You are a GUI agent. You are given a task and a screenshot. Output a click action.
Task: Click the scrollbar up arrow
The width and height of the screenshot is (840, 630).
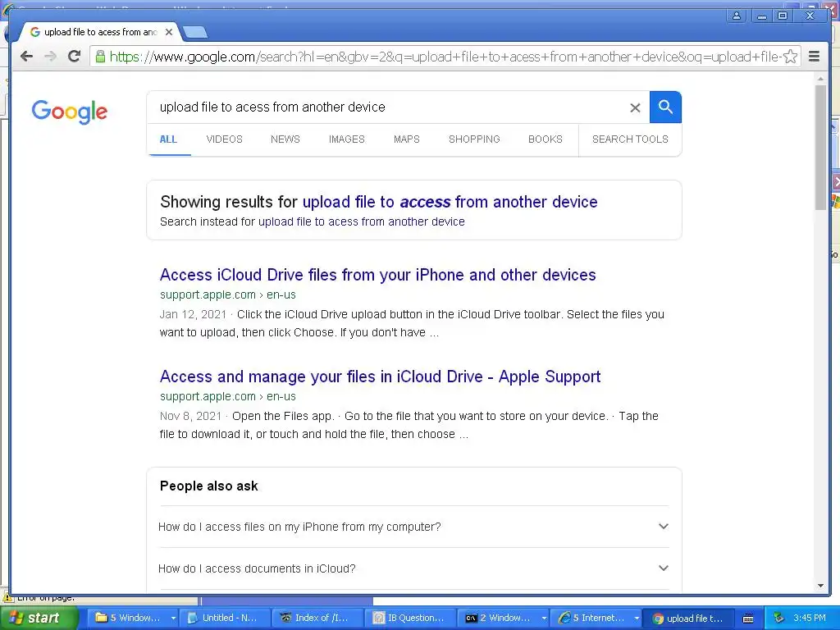pyautogui.click(x=820, y=79)
